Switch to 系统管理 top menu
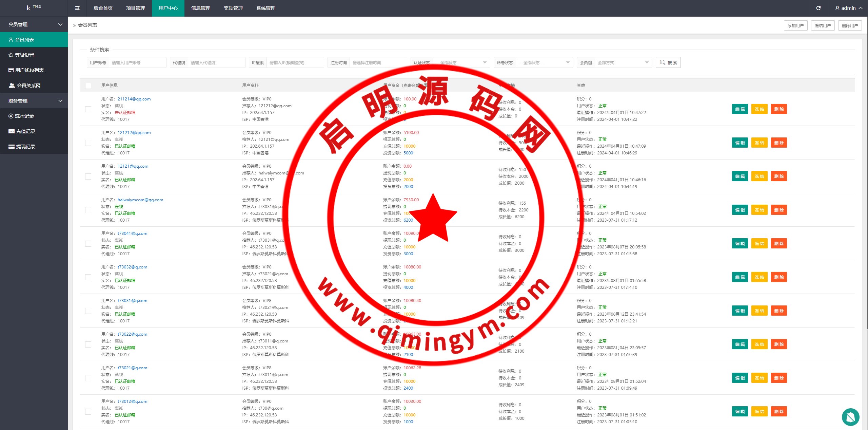 coord(266,8)
